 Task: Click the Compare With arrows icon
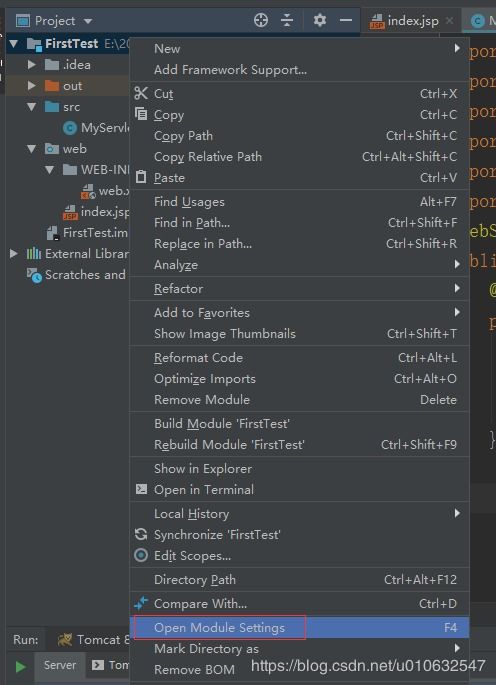[141, 603]
